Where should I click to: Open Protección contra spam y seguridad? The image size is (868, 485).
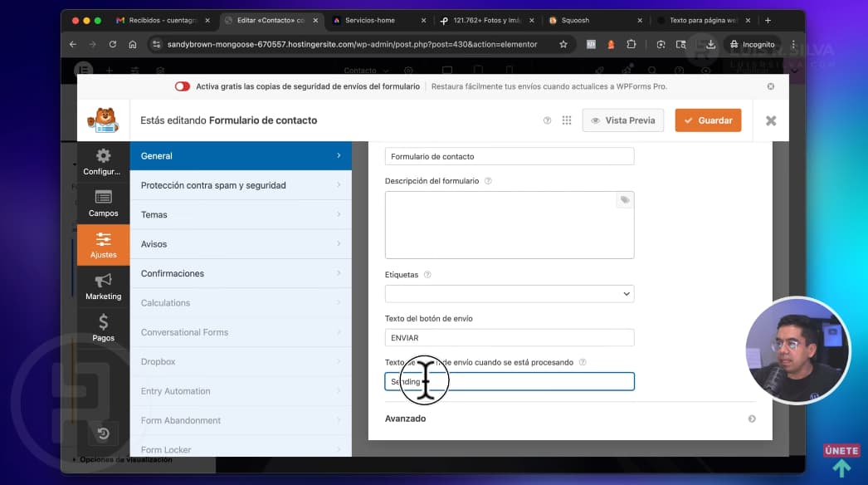[241, 185]
